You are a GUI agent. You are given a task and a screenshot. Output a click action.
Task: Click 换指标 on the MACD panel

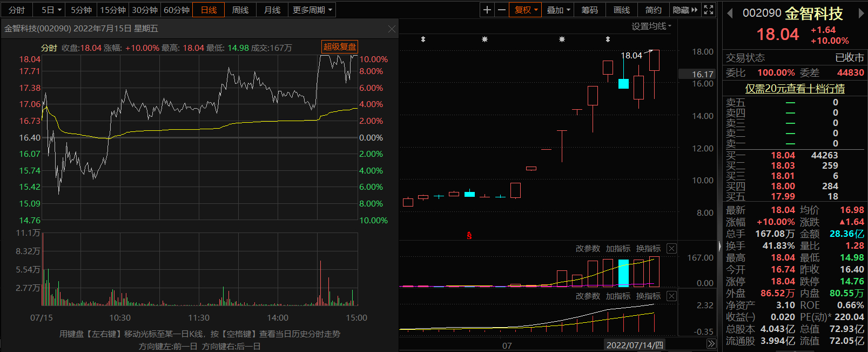(648, 296)
